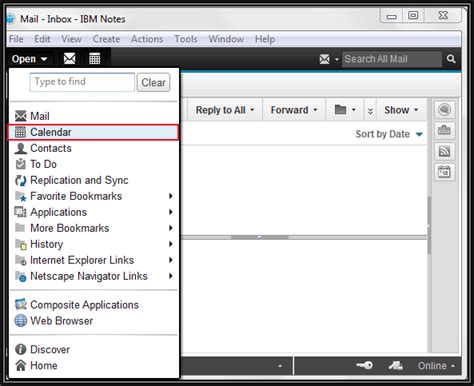The height and width of the screenshot is (386, 474).
Task: Click the status bar icon left of Online
Action: 396,366
